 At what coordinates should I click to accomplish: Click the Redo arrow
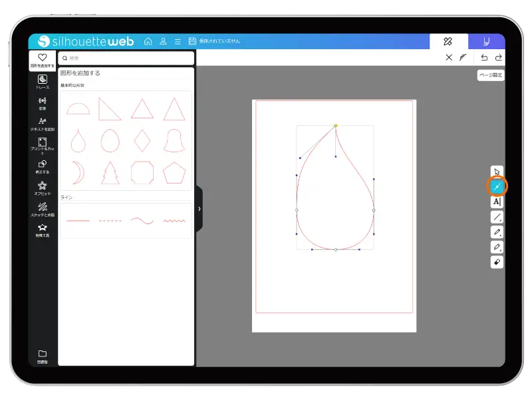tap(498, 58)
